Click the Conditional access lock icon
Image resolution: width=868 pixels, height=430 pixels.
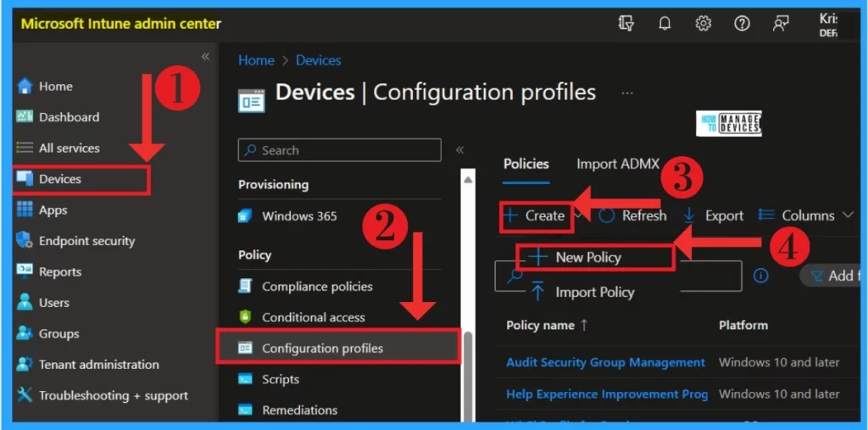click(245, 317)
